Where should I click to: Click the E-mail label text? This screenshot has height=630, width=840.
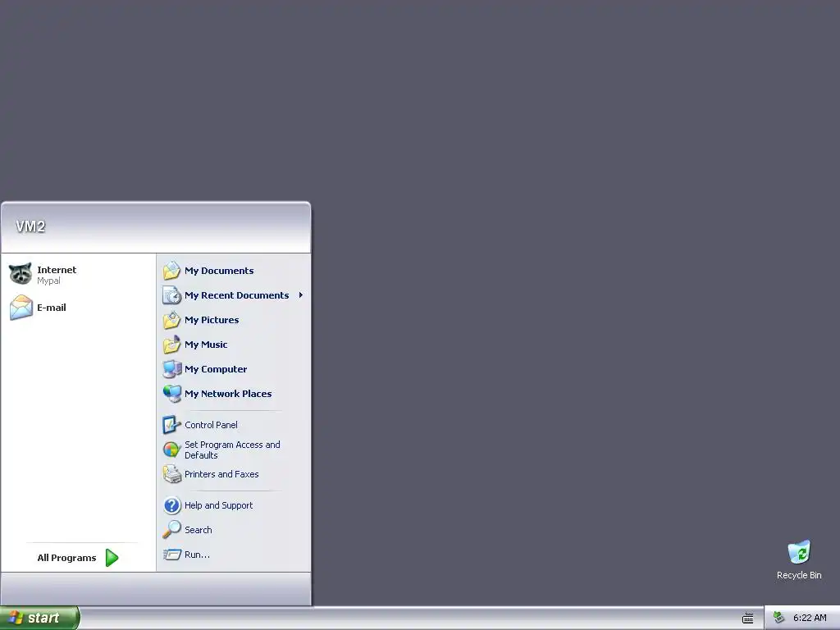(52, 308)
